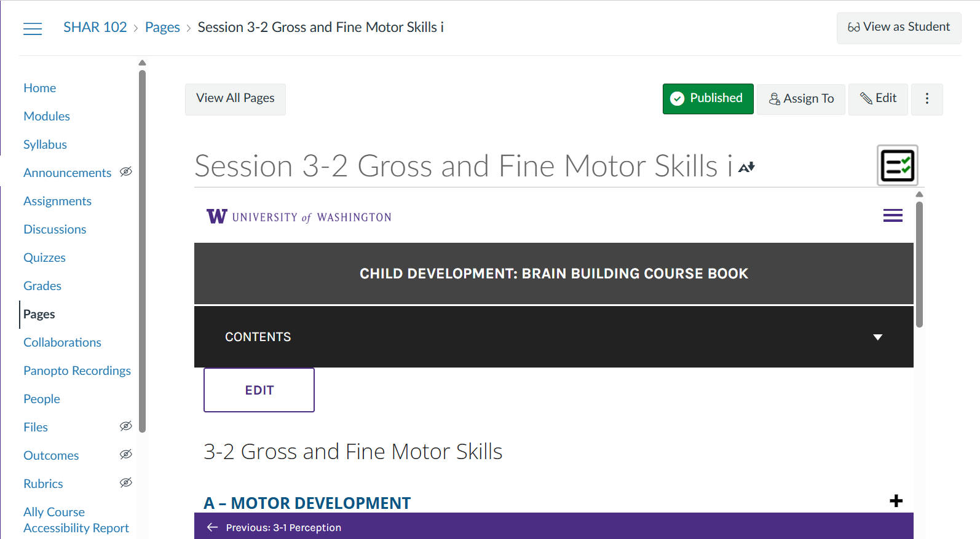The height and width of the screenshot is (539, 980).
Task: Select Grades in the course menu
Action: [x=42, y=286]
